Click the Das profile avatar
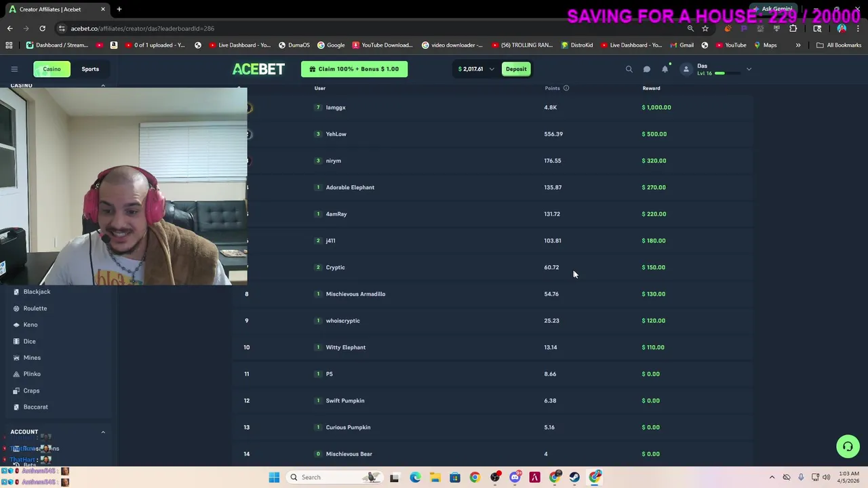The width and height of the screenshot is (868, 488). pos(686,69)
